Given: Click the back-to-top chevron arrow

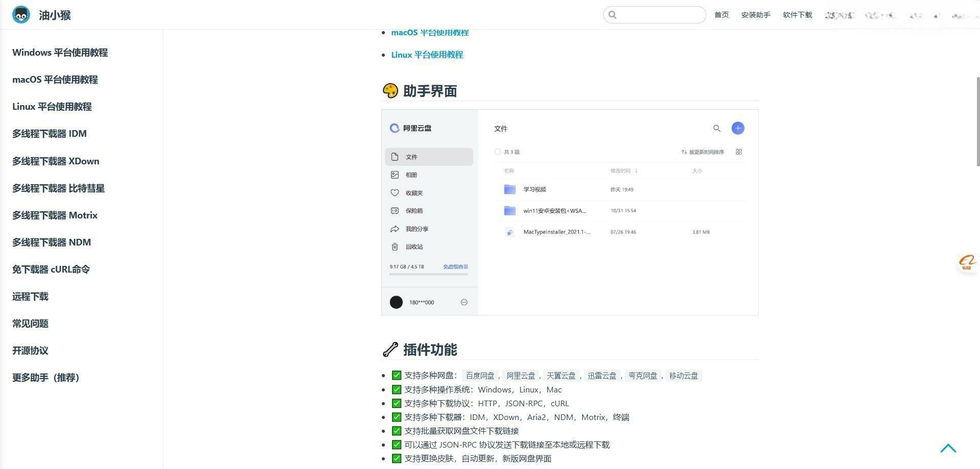Looking at the screenshot, I should coord(948,448).
